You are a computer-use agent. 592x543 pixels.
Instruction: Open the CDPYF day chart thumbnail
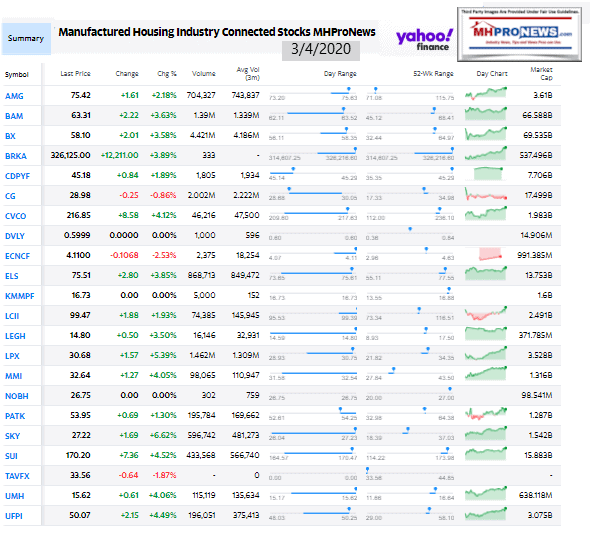pos(488,174)
